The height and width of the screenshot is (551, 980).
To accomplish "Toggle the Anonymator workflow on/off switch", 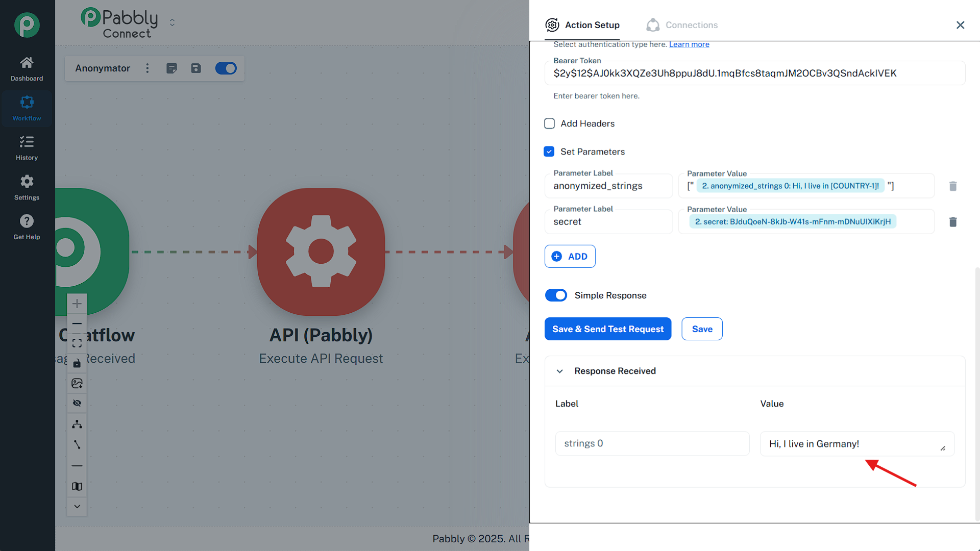I will (x=226, y=68).
